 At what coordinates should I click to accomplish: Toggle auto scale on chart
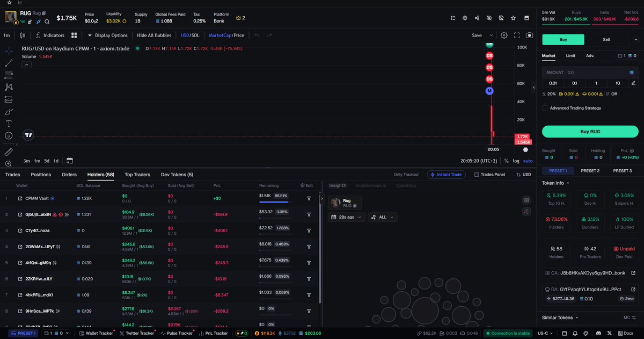coord(528,161)
